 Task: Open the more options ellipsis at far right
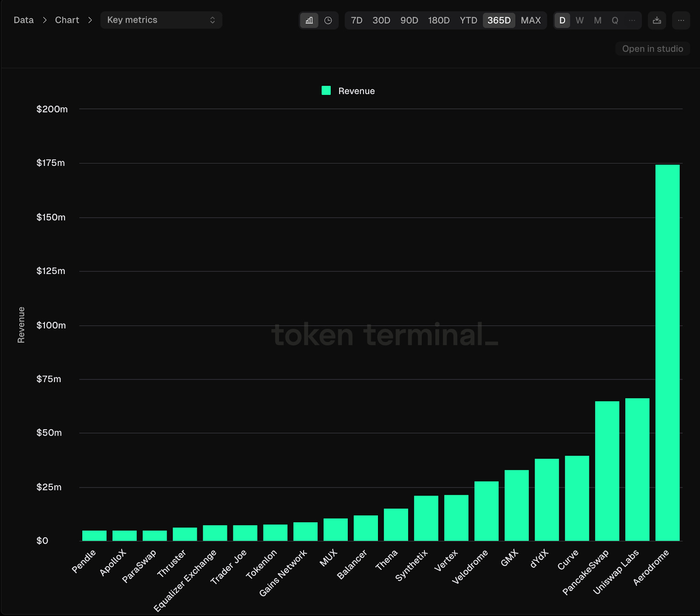(681, 21)
